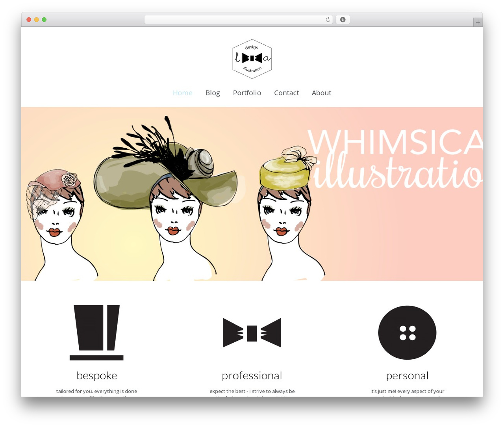Image resolution: width=504 pixels, height=427 pixels.
Task: Click text 'it's just me! every aspect of your'
Action: point(407,391)
